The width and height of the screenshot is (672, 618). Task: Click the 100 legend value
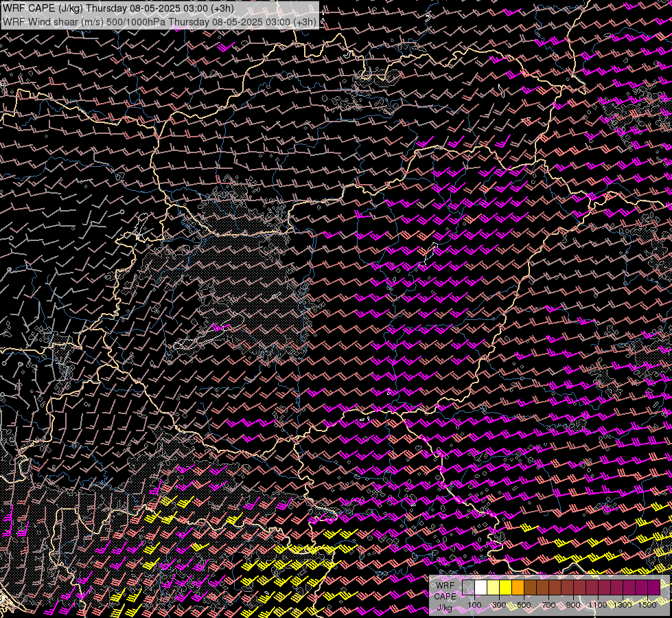tap(474, 605)
